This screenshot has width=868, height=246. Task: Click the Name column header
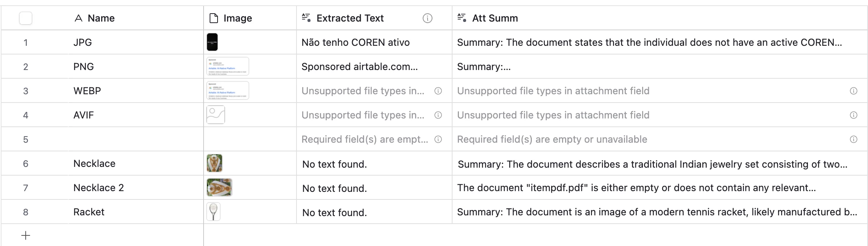(101, 18)
